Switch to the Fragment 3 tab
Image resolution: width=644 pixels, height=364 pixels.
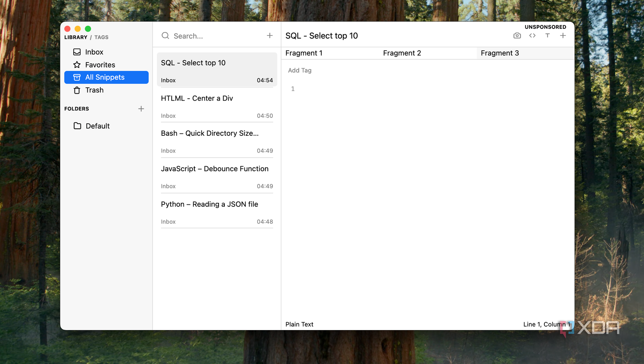(x=500, y=53)
